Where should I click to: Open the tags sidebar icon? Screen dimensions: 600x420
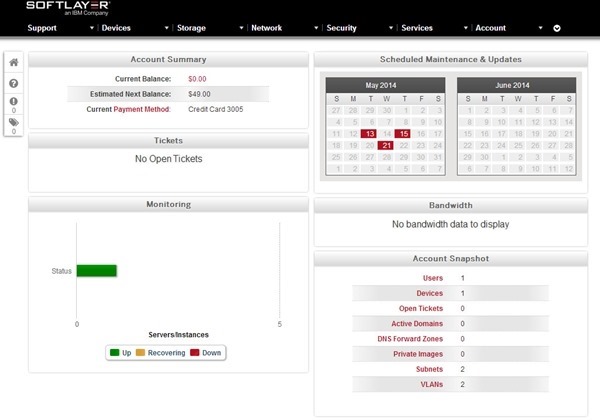(14, 122)
